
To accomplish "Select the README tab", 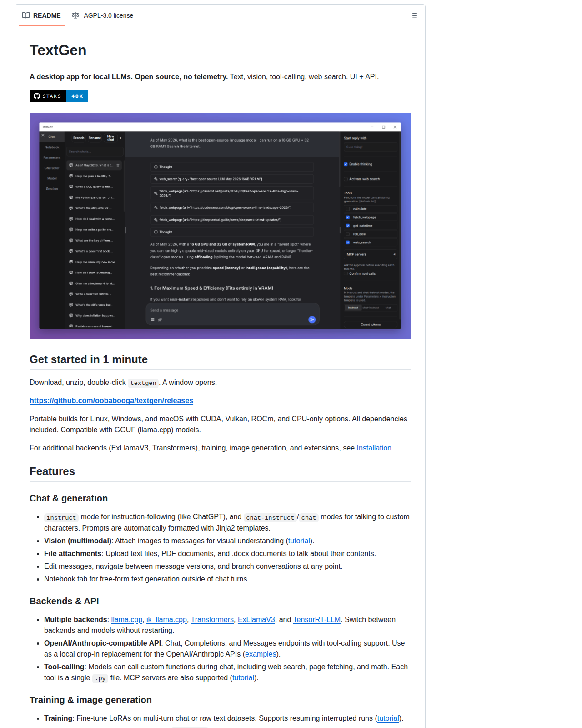I will click(x=42, y=15).
